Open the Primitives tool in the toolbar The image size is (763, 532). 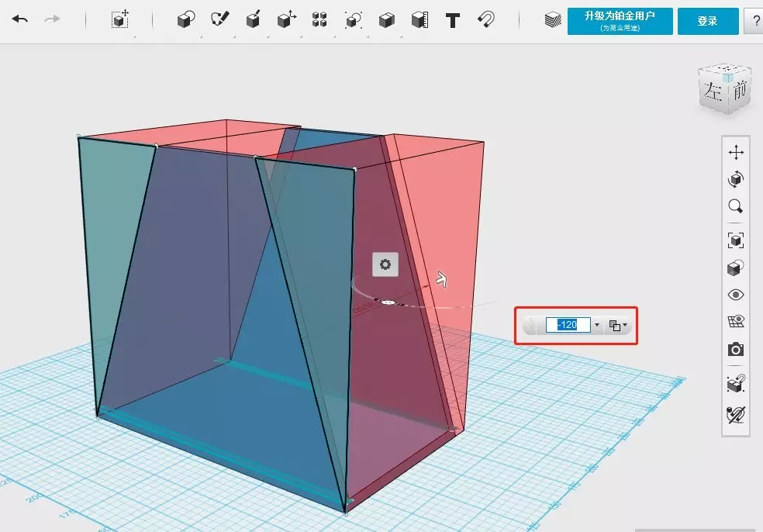coord(186,20)
